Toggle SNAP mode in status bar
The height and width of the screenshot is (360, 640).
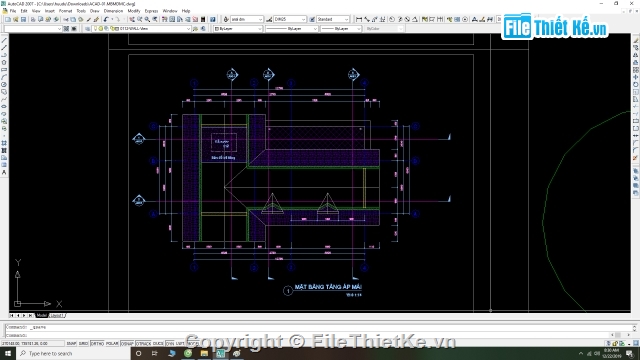coord(71,344)
